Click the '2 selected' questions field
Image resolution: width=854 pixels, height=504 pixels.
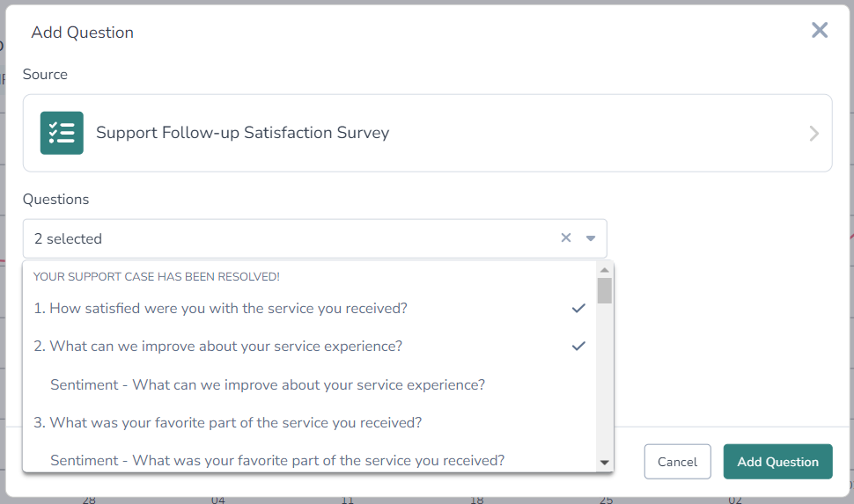tap(314, 238)
